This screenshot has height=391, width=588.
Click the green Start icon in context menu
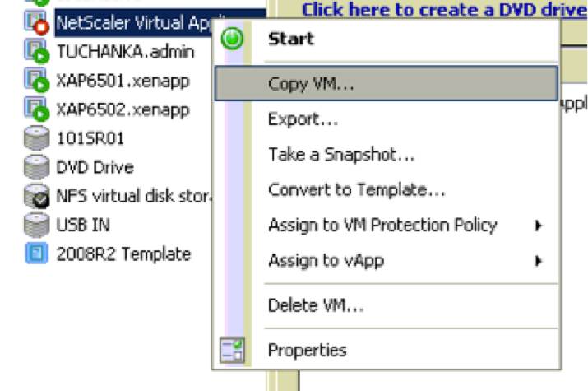(x=234, y=39)
